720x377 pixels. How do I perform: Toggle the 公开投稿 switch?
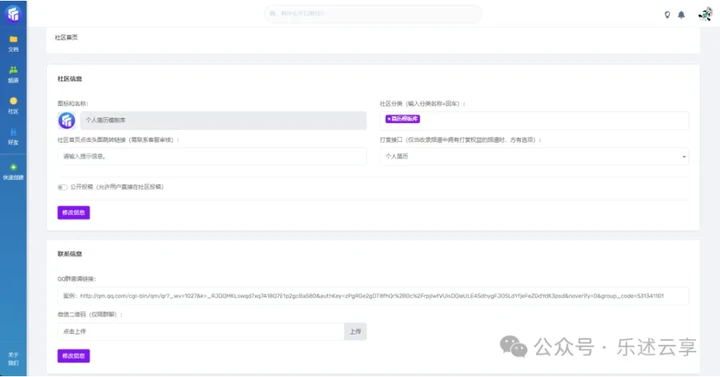pyautogui.click(x=62, y=187)
